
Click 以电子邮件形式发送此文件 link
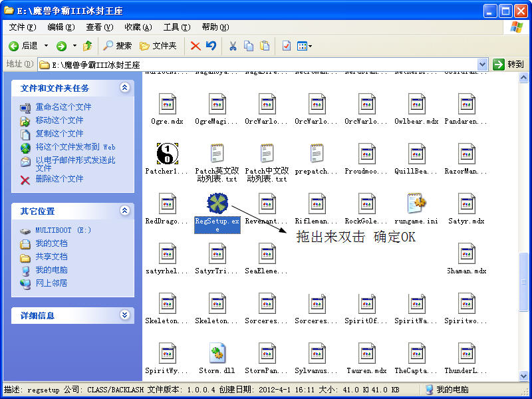tap(75, 164)
